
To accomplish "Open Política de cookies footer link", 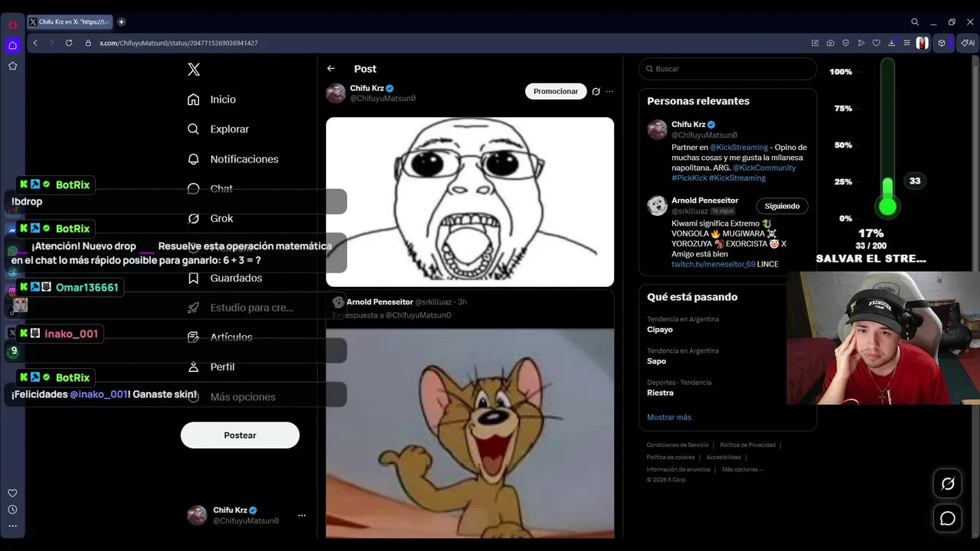I will pyautogui.click(x=671, y=458).
